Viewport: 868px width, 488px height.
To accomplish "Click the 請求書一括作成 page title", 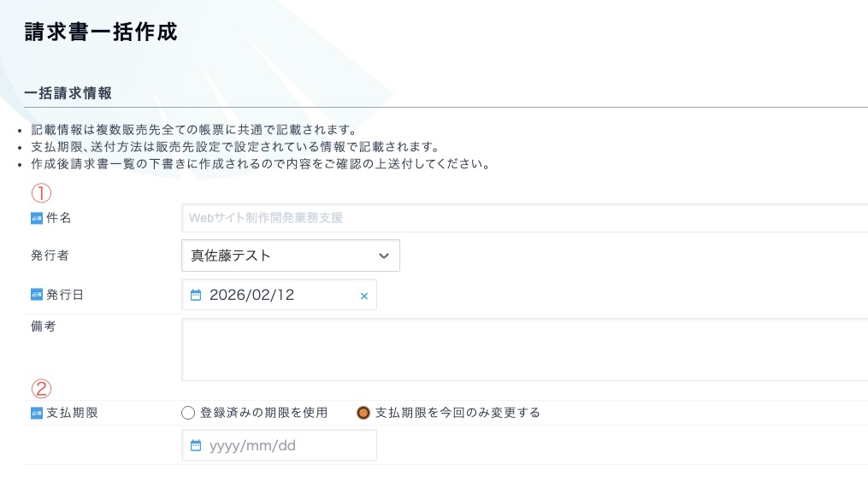I will pos(101,32).
